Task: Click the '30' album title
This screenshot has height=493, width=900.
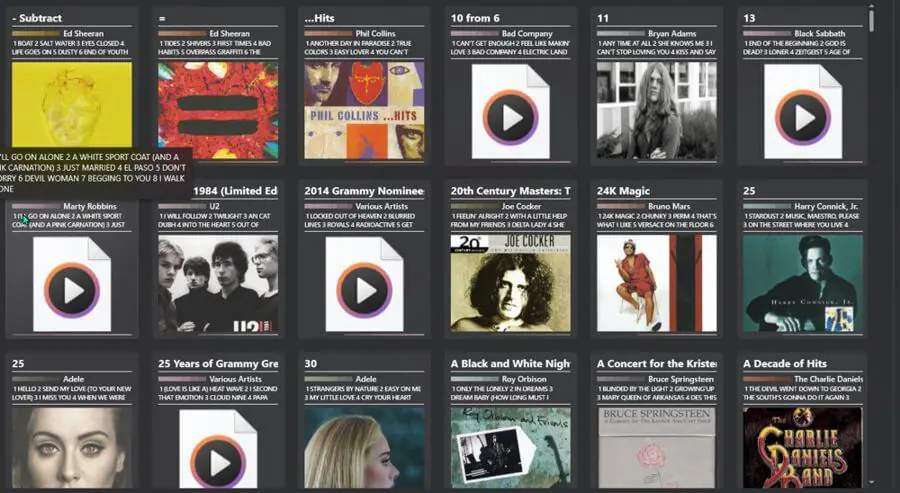Action: pos(311,363)
